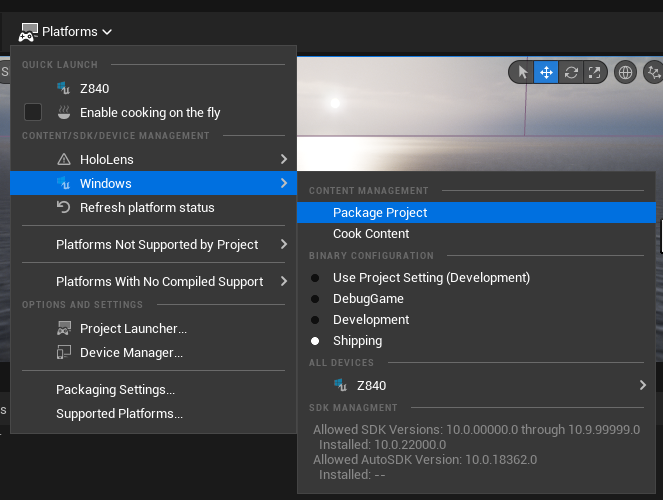Enable cooking on the fly checkbox
Viewport: 663px width, 500px height.
click(33, 113)
